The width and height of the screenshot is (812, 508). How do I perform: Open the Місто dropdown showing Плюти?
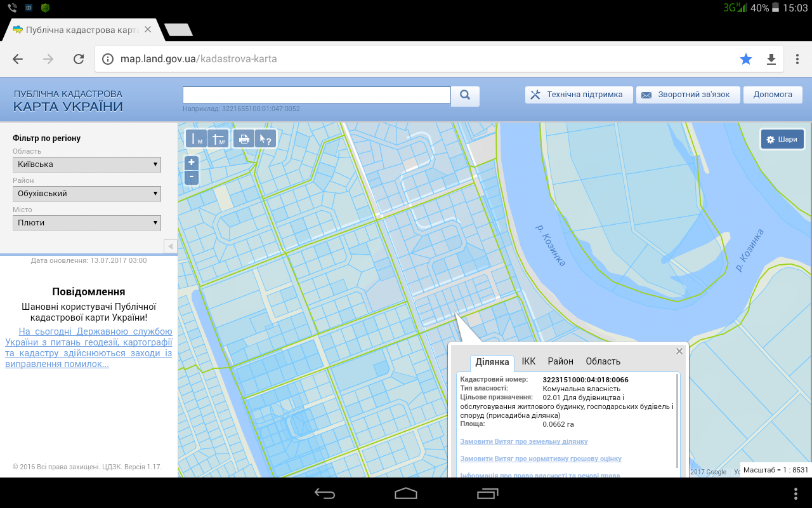[87, 223]
